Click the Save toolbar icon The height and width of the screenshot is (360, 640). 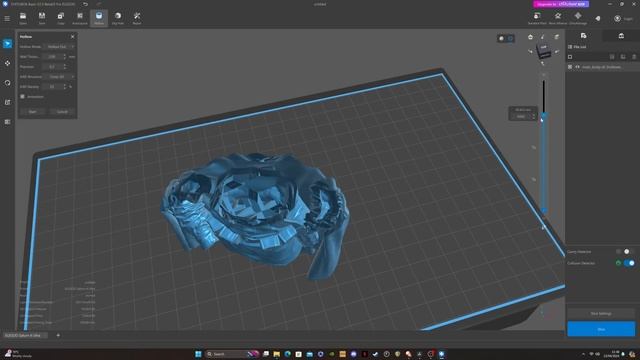[42, 18]
